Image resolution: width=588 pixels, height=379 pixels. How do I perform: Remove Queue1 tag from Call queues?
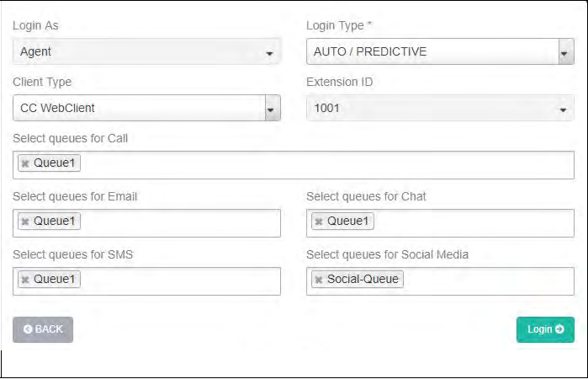point(25,163)
